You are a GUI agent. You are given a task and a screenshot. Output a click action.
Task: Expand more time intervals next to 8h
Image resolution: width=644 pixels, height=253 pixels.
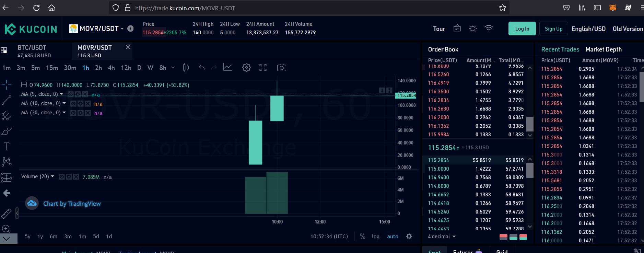pos(173,68)
